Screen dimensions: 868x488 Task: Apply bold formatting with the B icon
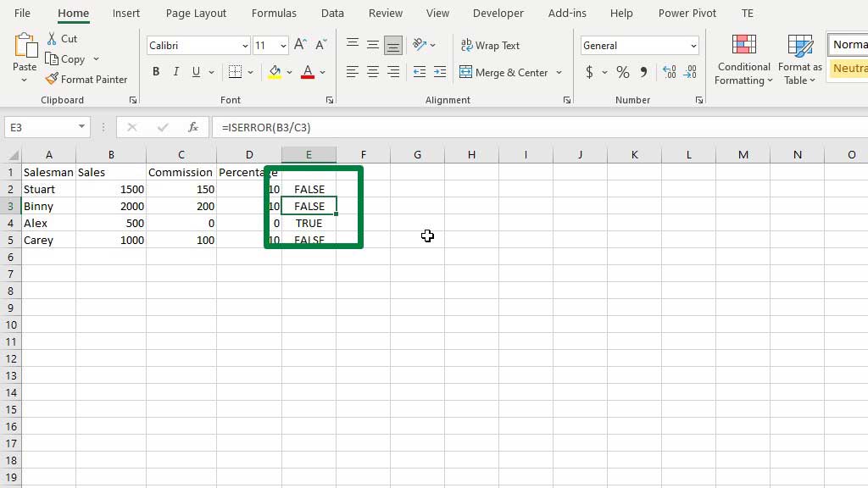click(x=156, y=72)
